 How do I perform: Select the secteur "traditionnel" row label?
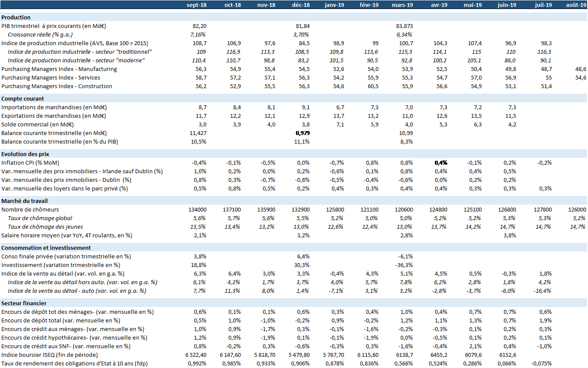80,52
